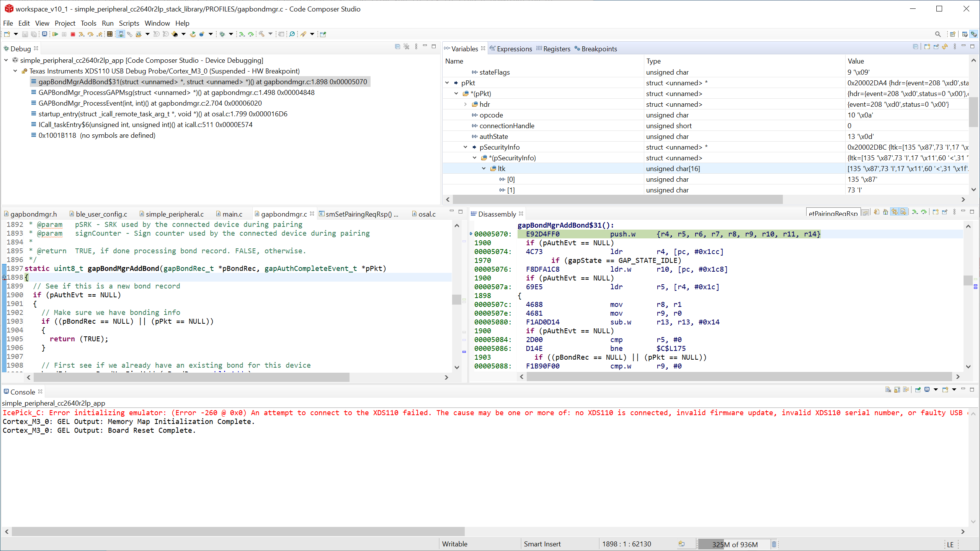980x551 pixels.
Task: Click the CPU reset chip icon
Action: coord(175,34)
